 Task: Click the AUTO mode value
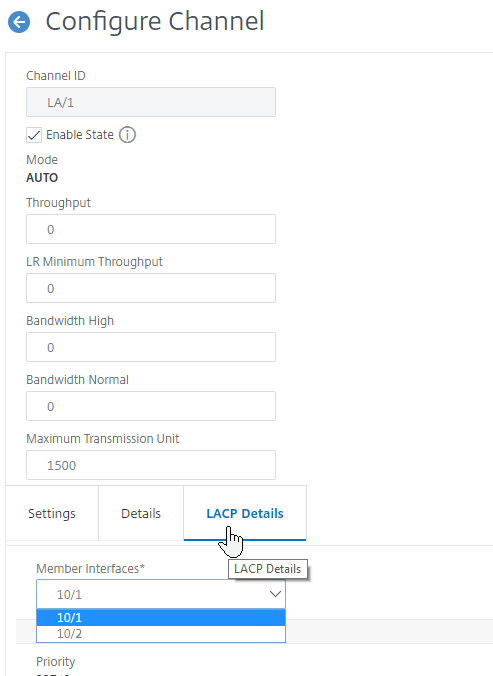[x=42, y=178]
